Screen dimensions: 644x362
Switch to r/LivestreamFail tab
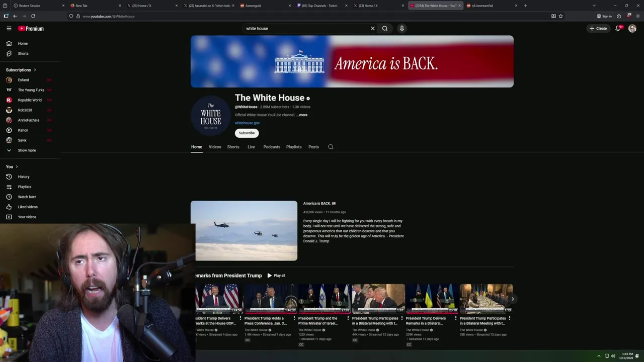tap(492, 6)
